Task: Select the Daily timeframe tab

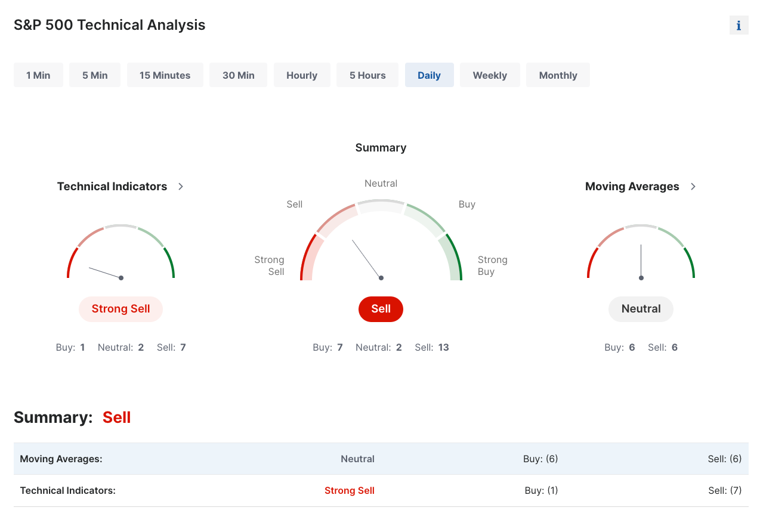Action: click(x=429, y=75)
